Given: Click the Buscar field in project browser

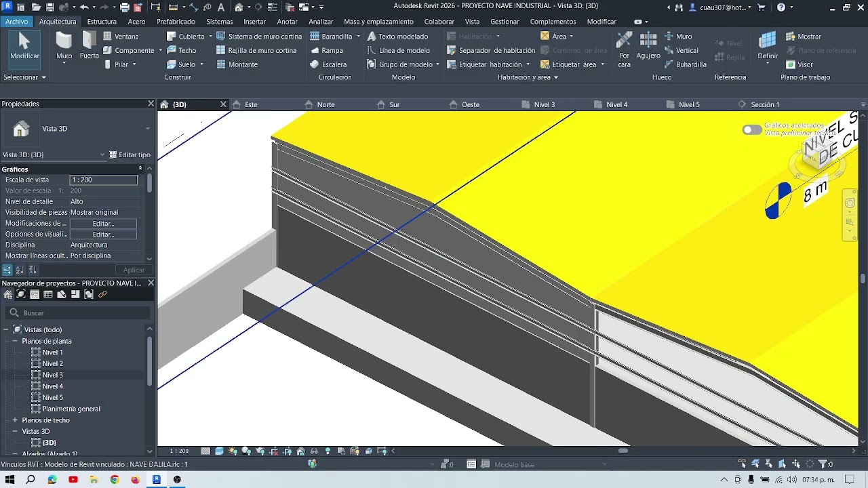Looking at the screenshot, I should [x=77, y=313].
